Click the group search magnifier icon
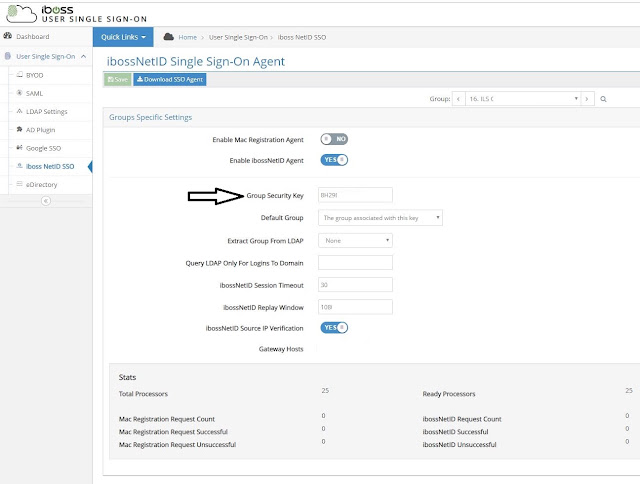The image size is (640, 484). click(x=603, y=99)
